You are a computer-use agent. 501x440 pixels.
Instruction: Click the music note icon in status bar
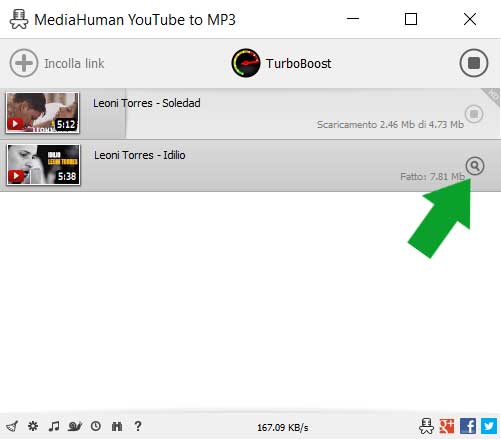pyautogui.click(x=54, y=426)
